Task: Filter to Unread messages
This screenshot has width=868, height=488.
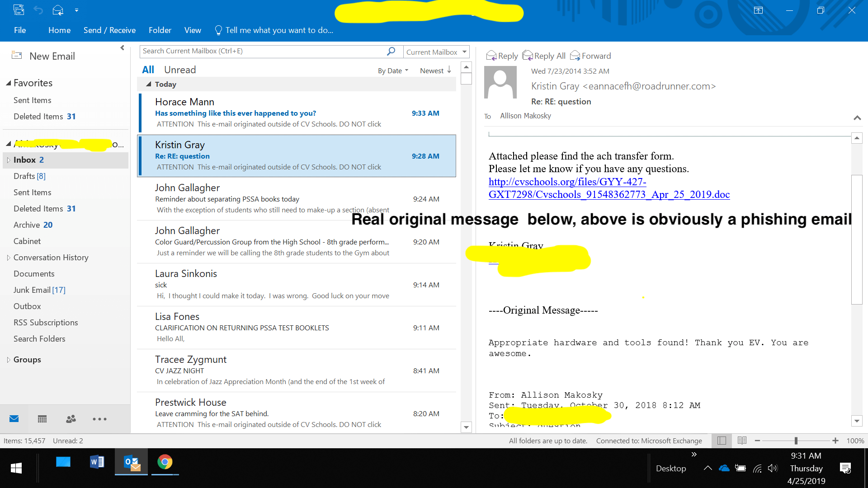Action: pyautogui.click(x=180, y=70)
